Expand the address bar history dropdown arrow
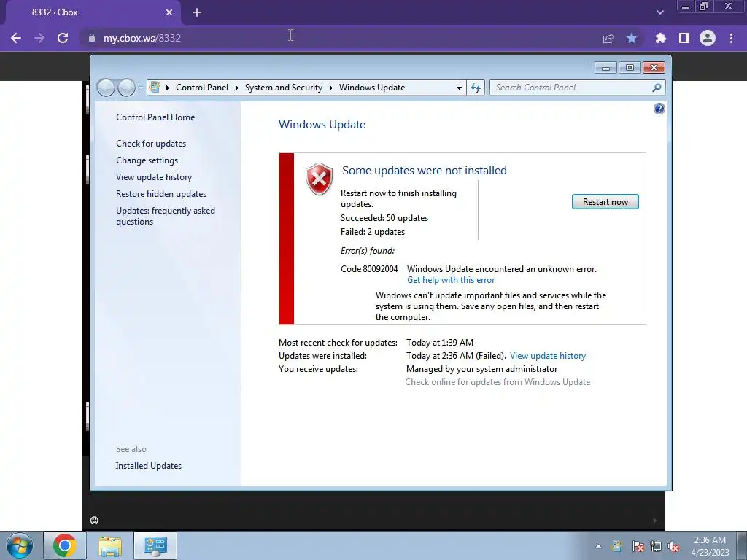 459,87
